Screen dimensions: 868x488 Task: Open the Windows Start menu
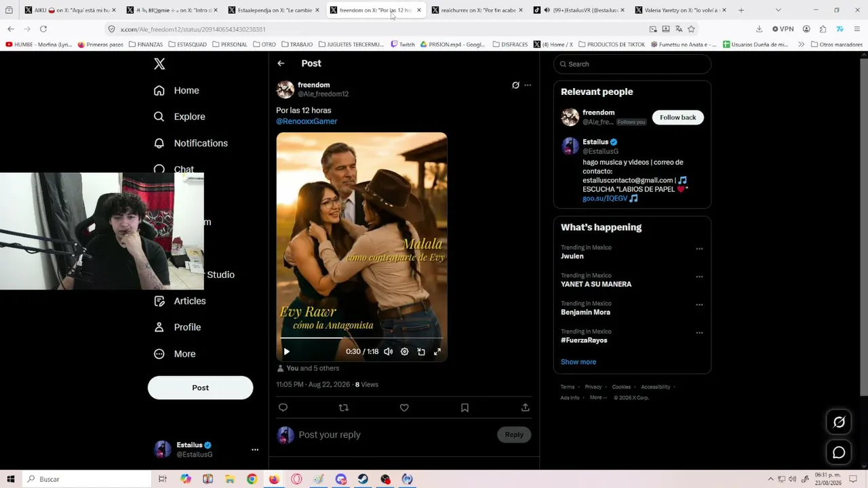[x=11, y=479]
